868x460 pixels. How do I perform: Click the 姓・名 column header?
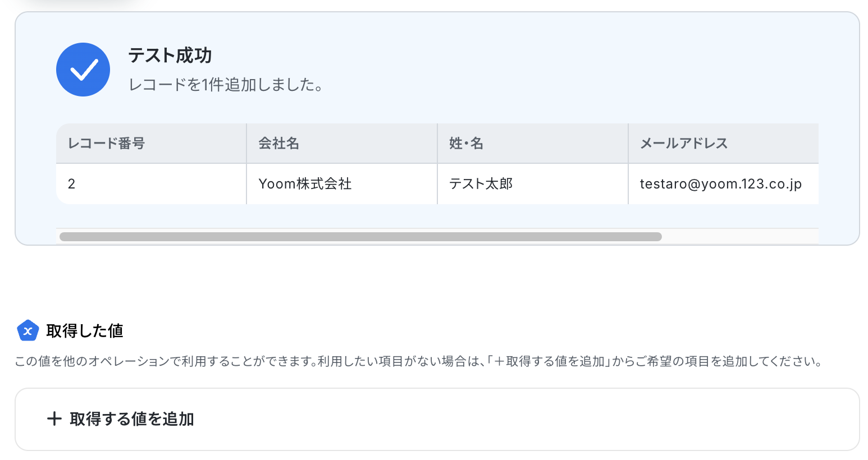point(533,144)
